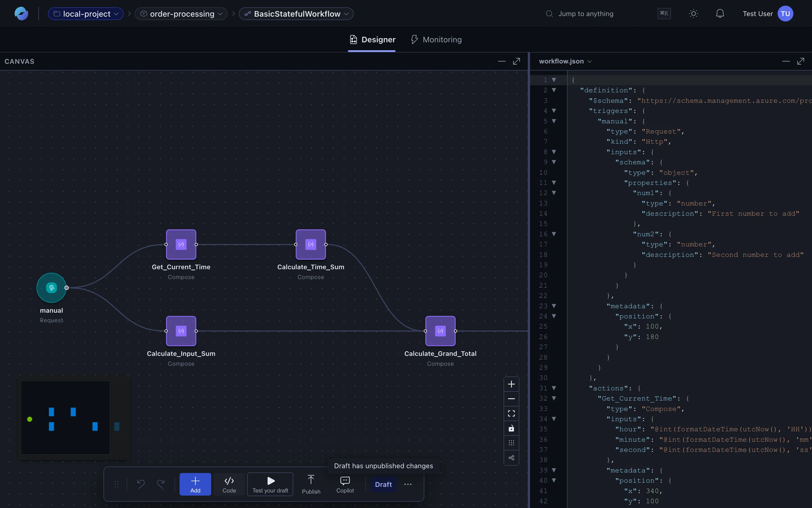This screenshot has height=508, width=812.
Task: Collapse the triggers block at line 4
Action: 554,111
